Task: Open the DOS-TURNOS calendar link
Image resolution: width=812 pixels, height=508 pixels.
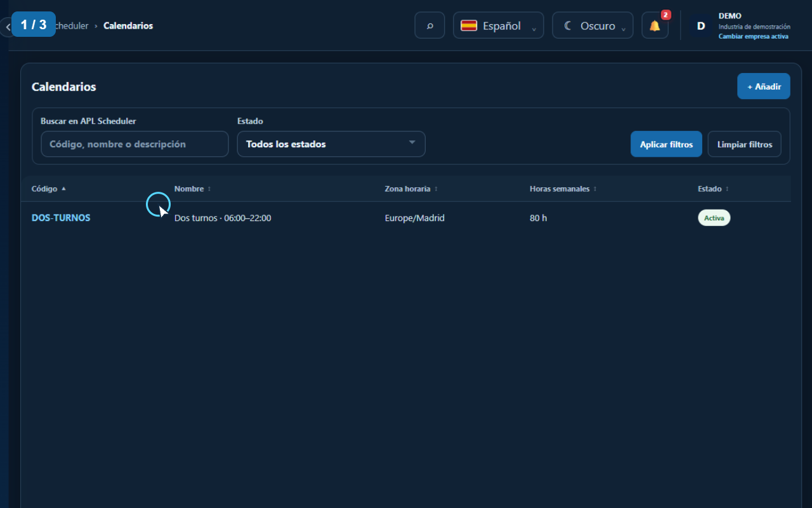Action: tap(61, 218)
